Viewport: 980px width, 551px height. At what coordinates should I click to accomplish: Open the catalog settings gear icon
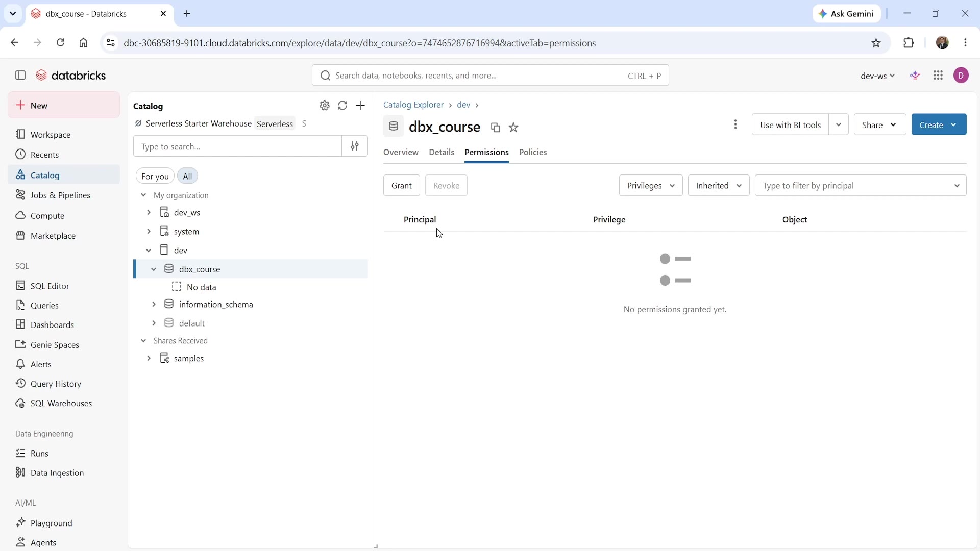(325, 106)
